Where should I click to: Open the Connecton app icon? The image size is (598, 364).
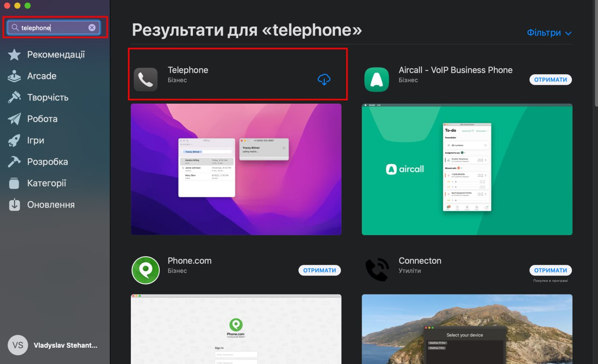point(377,270)
